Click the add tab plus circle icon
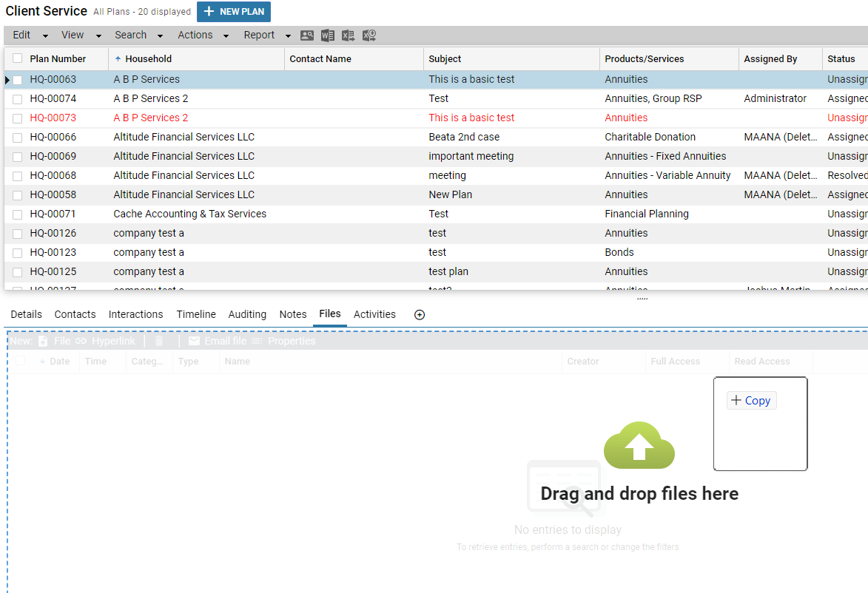The image size is (868, 593). point(420,315)
